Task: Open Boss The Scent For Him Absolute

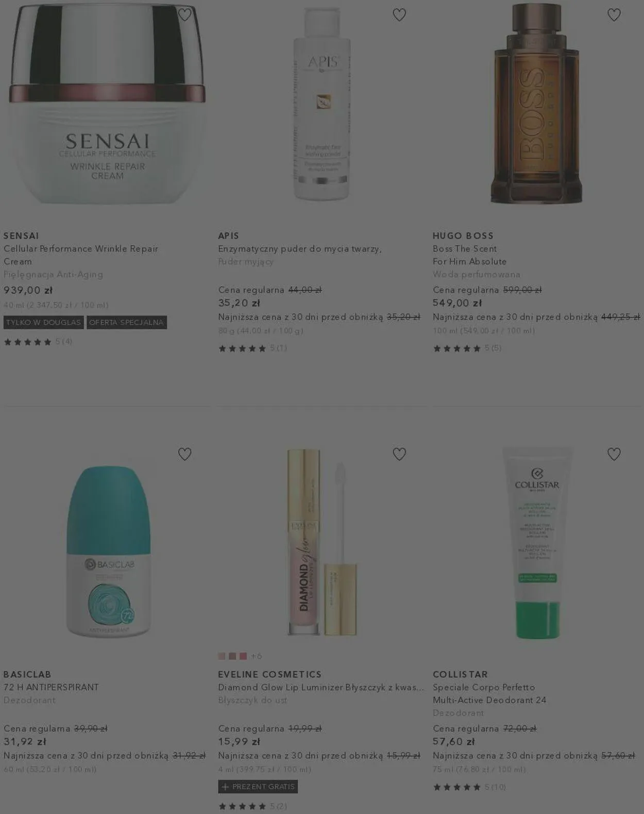Action: coord(469,255)
